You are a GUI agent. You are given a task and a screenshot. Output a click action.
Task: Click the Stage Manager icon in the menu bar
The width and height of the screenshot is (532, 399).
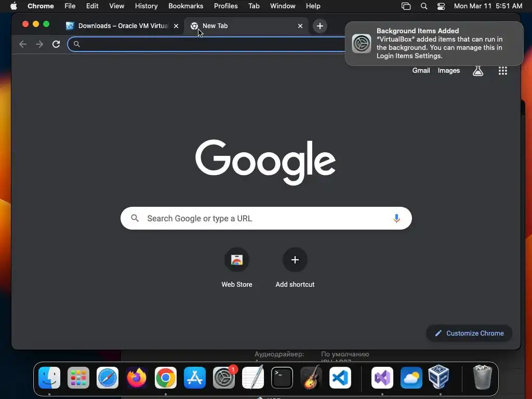tap(406, 6)
